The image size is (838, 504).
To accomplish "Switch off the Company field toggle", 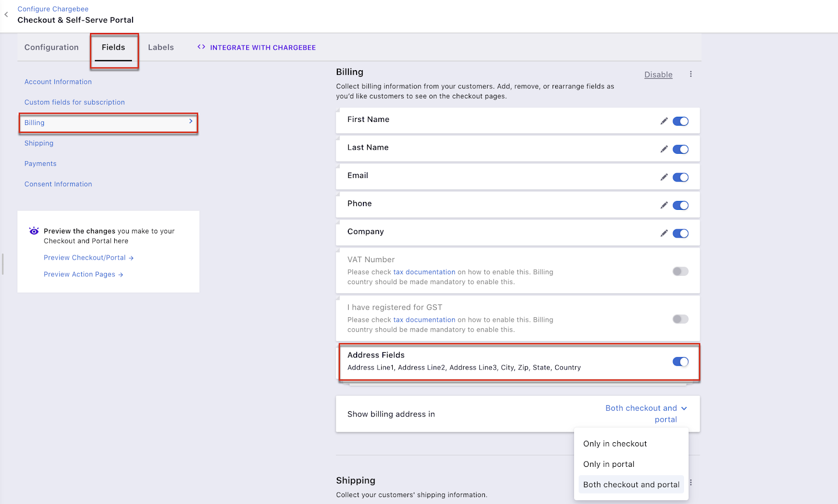I will pos(680,233).
